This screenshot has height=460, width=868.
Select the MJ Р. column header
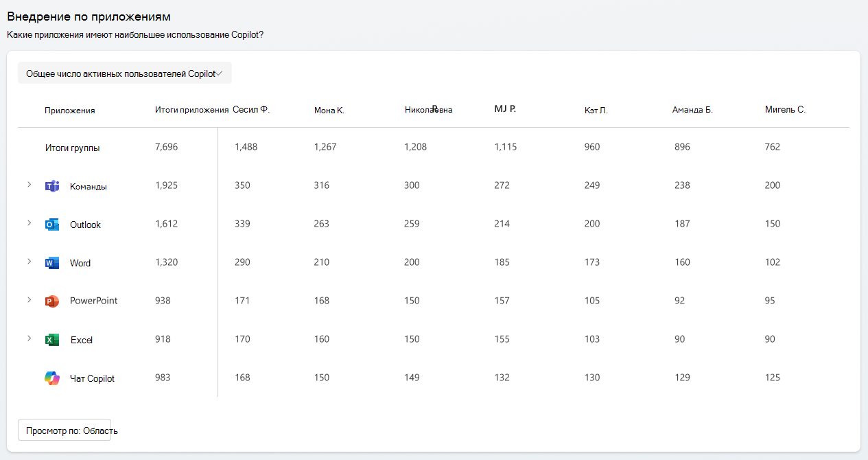click(505, 109)
